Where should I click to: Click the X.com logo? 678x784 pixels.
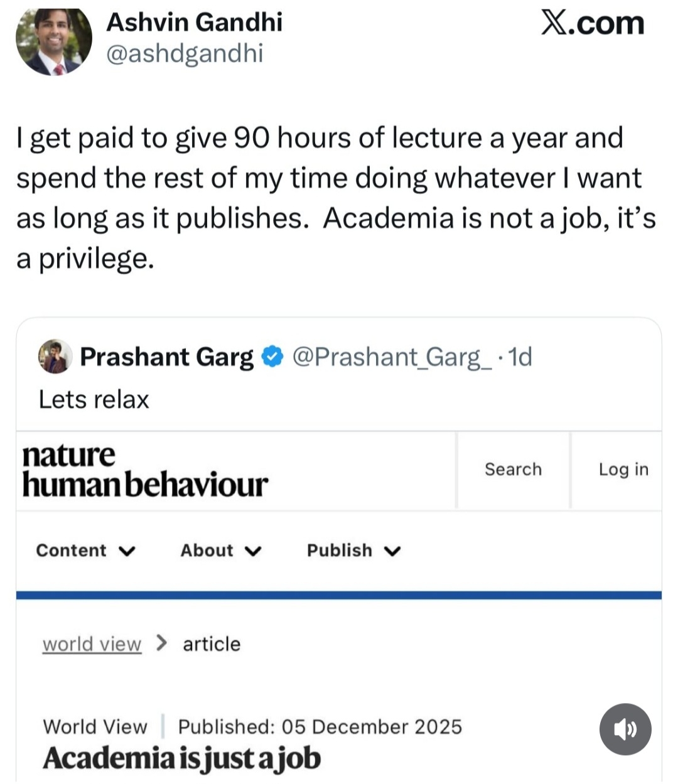(x=593, y=24)
